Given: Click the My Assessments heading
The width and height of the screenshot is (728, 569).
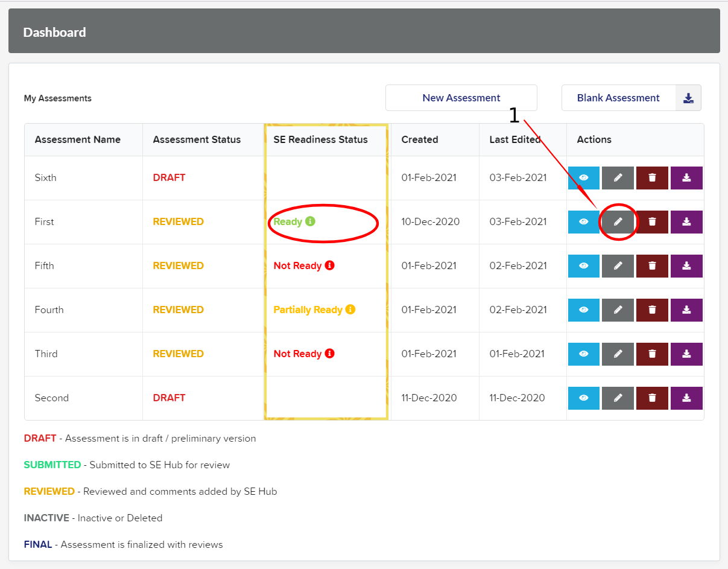Looking at the screenshot, I should tap(58, 98).
